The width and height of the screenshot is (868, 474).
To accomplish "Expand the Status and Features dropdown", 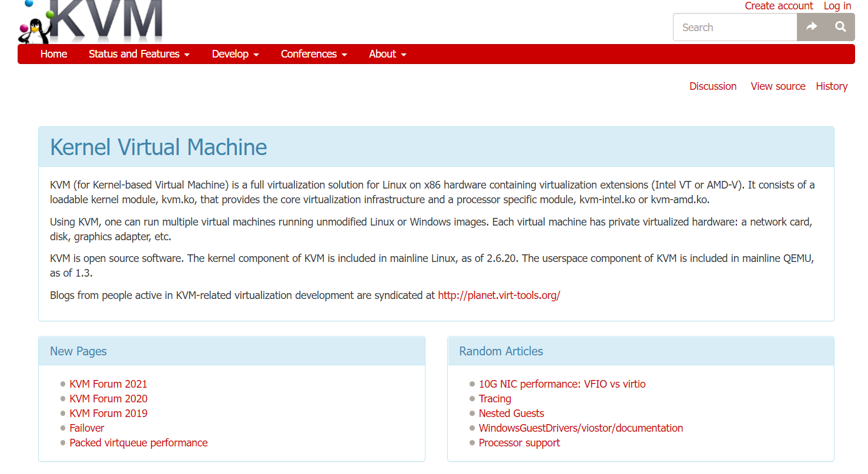I will 139,54.
